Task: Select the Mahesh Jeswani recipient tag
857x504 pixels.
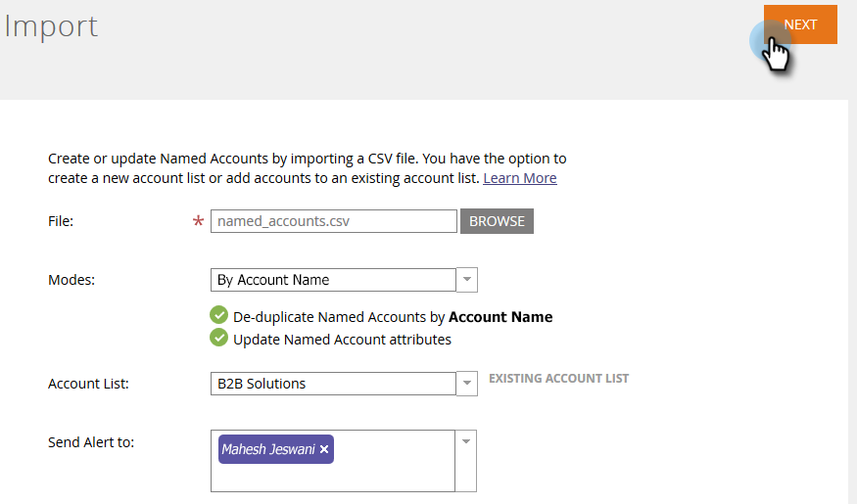Action: click(268, 449)
